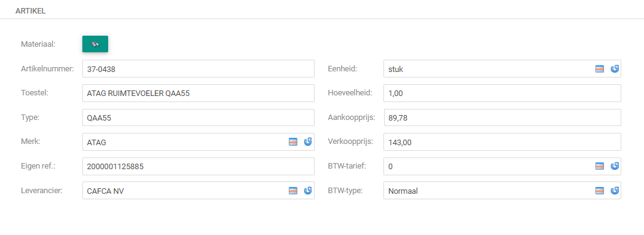This screenshot has width=644, height=235.
Task: Reset BTW-tarief using the blue arrow icon
Action: pos(615,166)
